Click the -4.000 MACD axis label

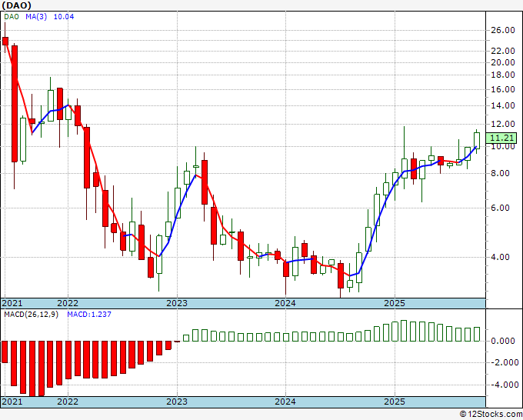(503, 385)
